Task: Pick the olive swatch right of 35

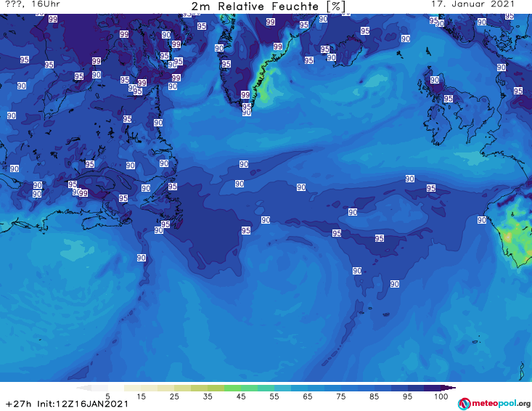Action: [216, 388]
